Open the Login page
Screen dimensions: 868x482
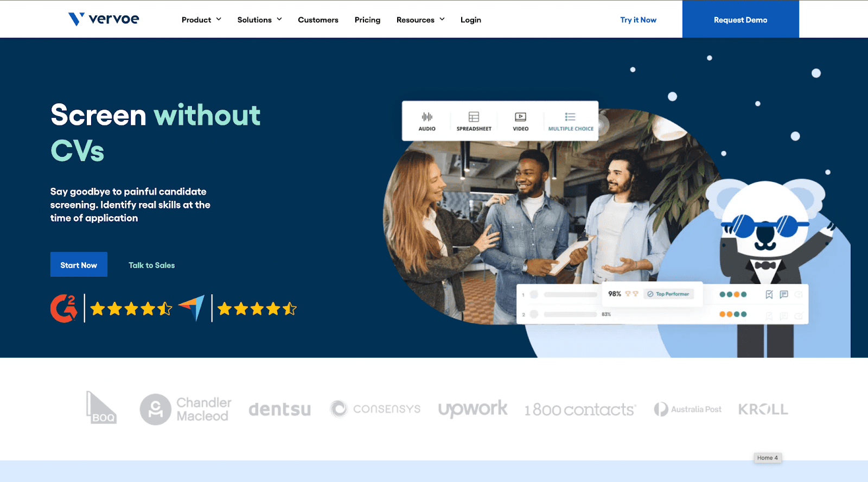click(470, 20)
